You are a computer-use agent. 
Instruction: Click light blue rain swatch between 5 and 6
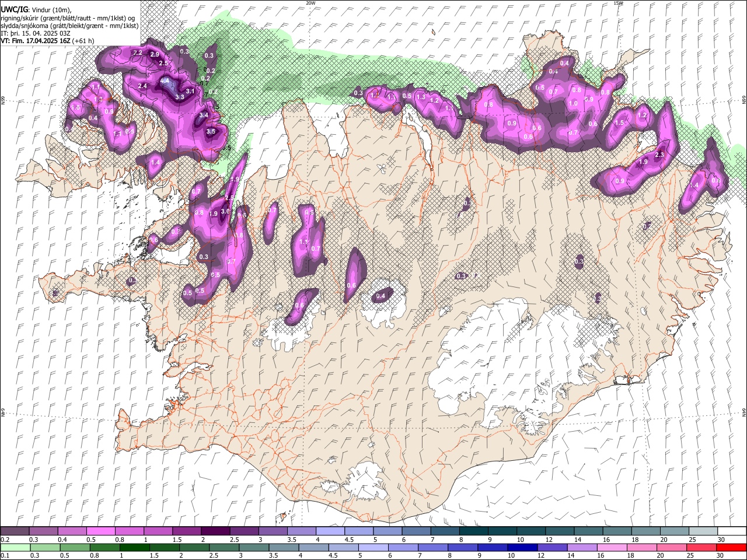click(374, 547)
